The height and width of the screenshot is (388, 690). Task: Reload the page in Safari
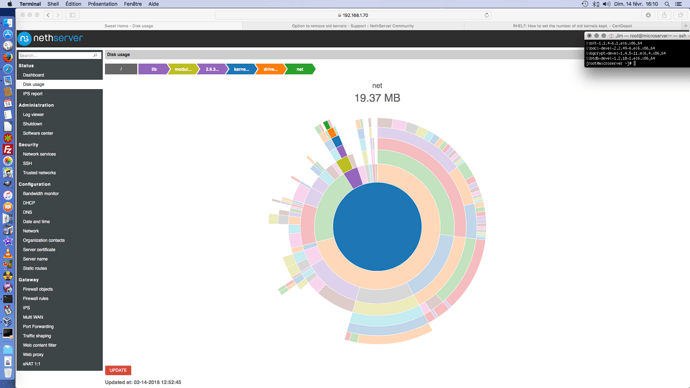click(486, 15)
